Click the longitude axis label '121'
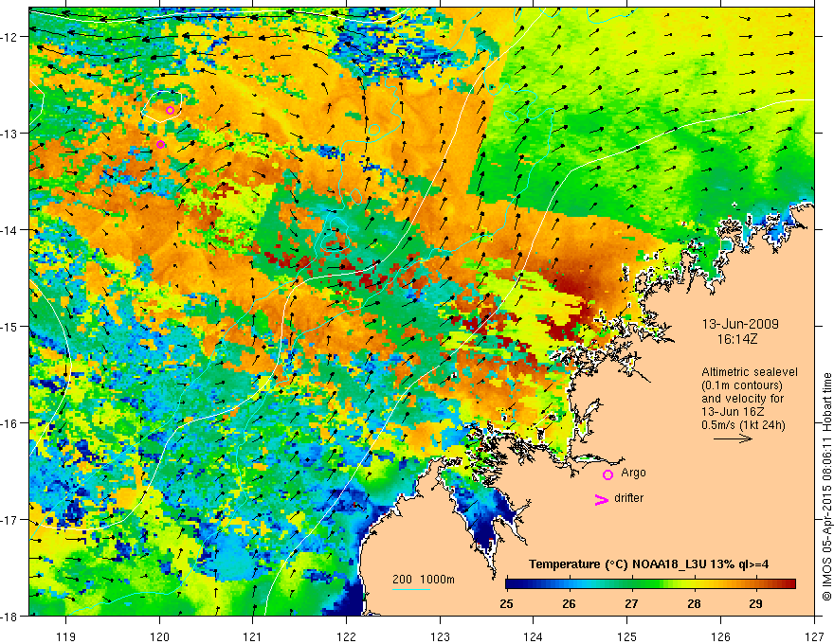 253,636
